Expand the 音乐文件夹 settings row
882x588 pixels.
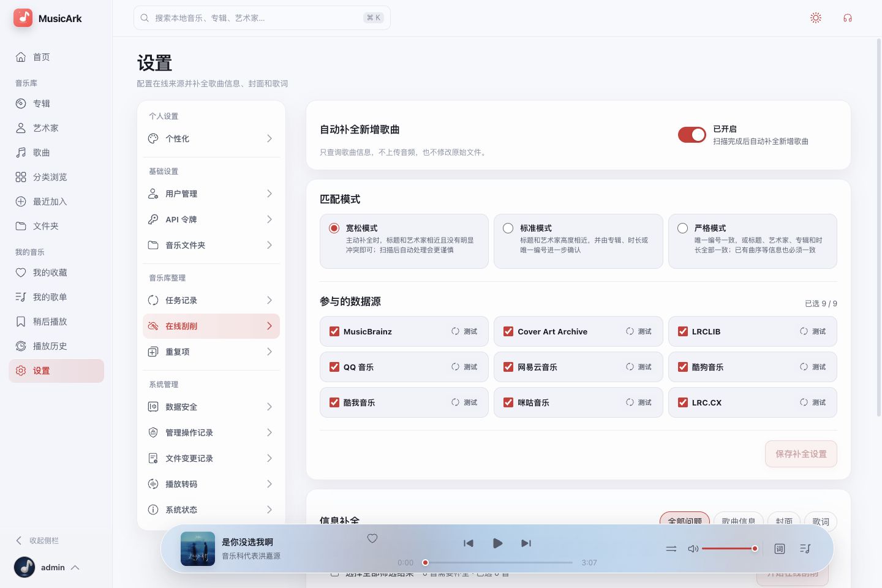211,245
